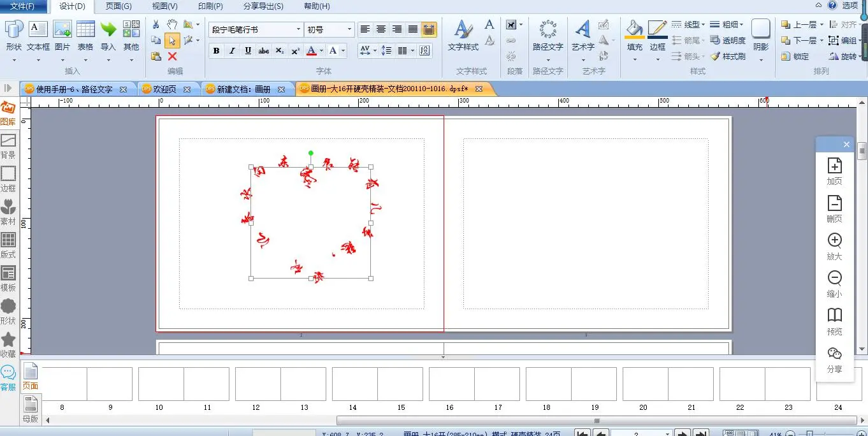Image resolution: width=868 pixels, height=436 pixels.
Task: Open the 页面(G) ribbon tab
Action: click(x=119, y=6)
